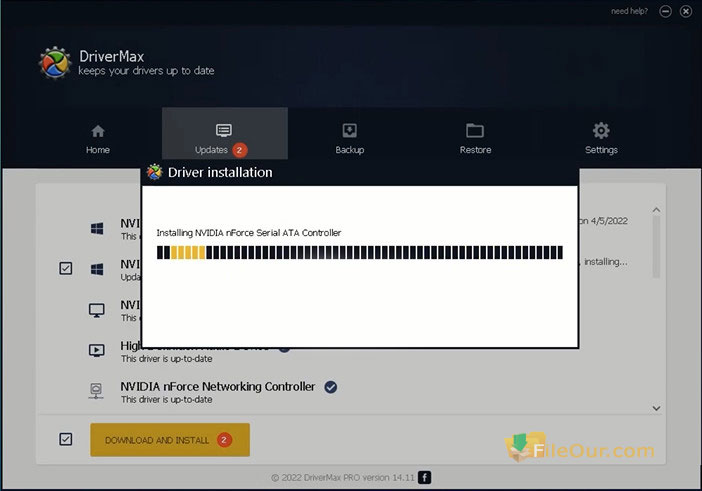Close the DriverMax window

pyautogui.click(x=685, y=11)
